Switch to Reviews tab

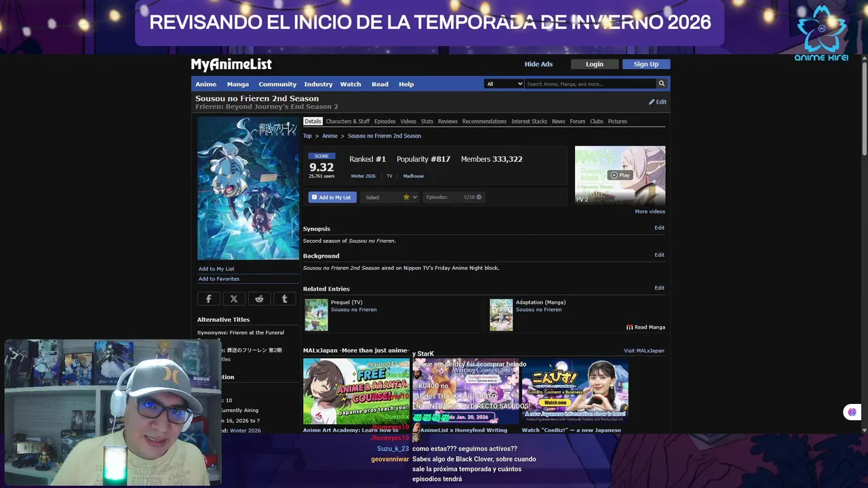(448, 121)
